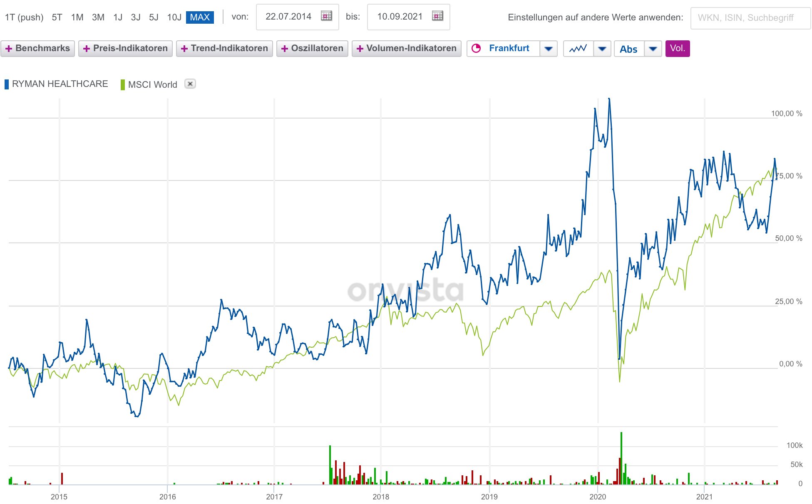Click plus icon on Benchmarks button
The height and width of the screenshot is (504, 812).
[x=9, y=49]
